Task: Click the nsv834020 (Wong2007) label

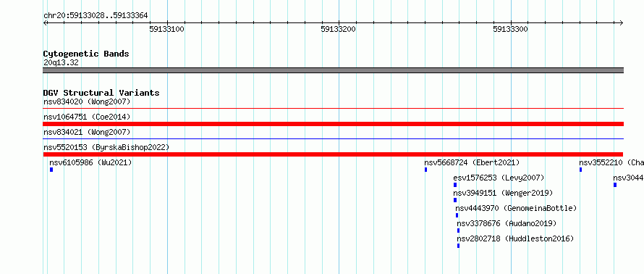Action: tap(87, 101)
